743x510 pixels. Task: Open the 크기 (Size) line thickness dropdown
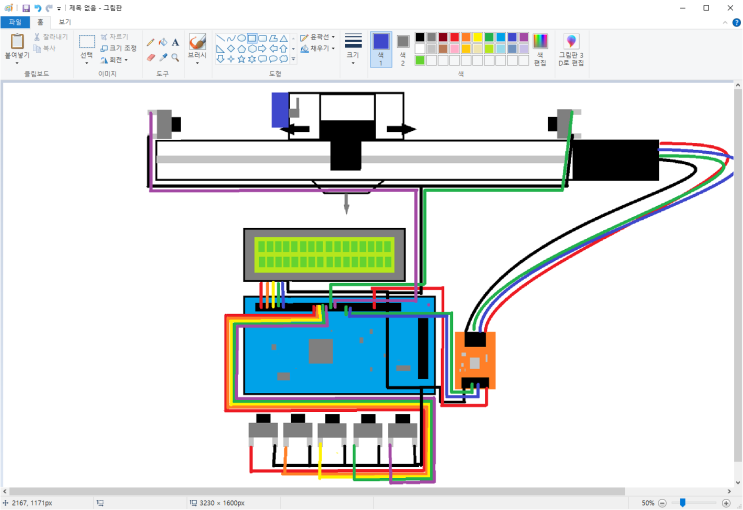[353, 49]
